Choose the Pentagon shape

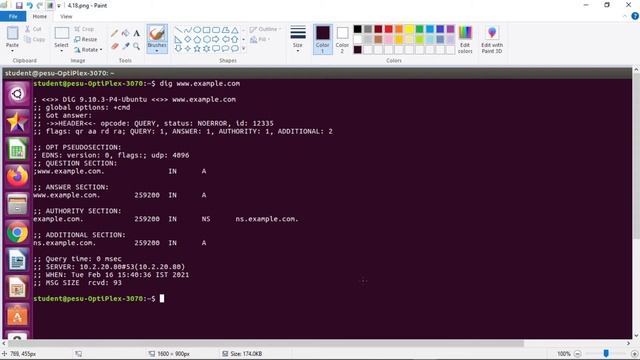tap(197, 40)
